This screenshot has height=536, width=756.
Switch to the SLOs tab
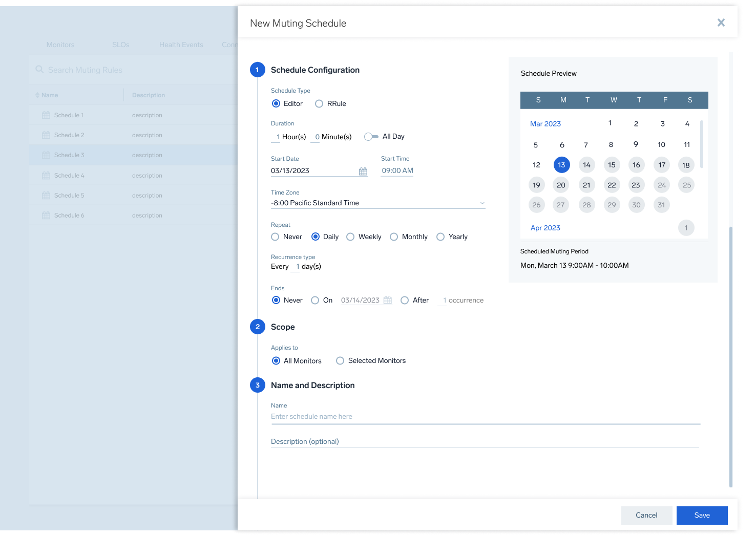[121, 45]
